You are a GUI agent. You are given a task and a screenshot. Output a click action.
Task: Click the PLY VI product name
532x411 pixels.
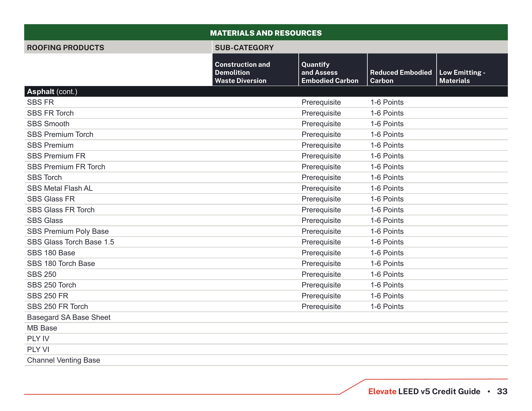click(38, 350)
